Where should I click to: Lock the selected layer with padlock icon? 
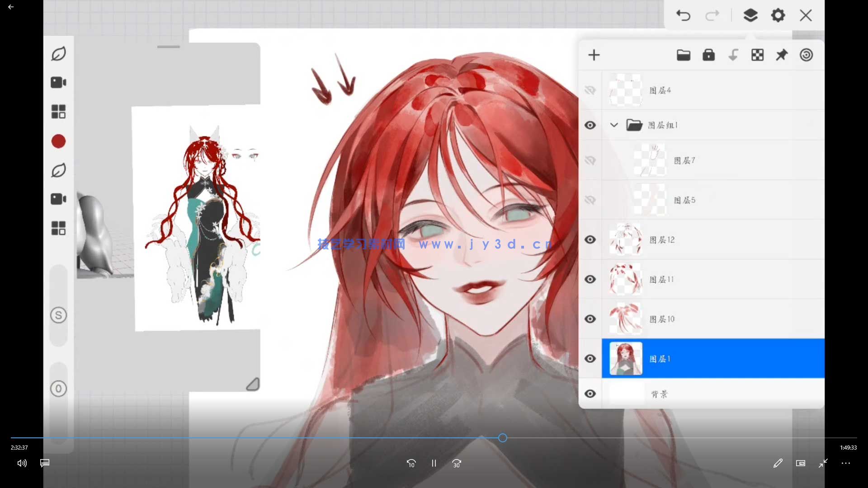point(708,55)
